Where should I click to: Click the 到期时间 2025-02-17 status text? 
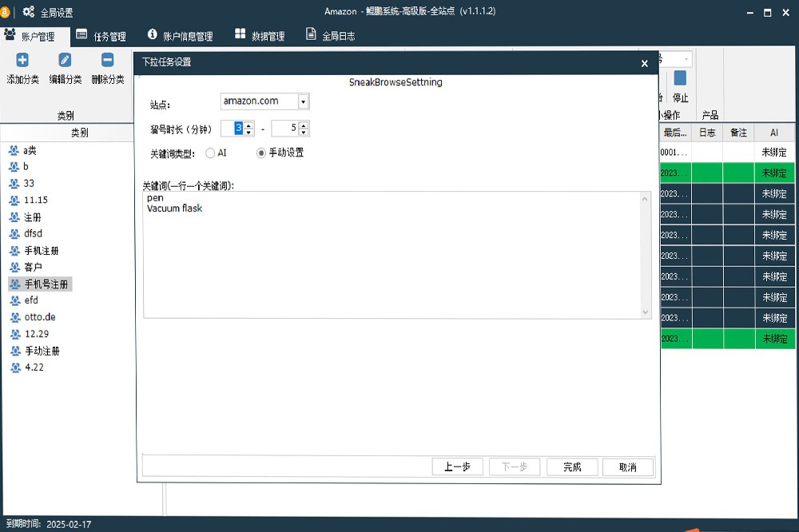pyautogui.click(x=49, y=524)
